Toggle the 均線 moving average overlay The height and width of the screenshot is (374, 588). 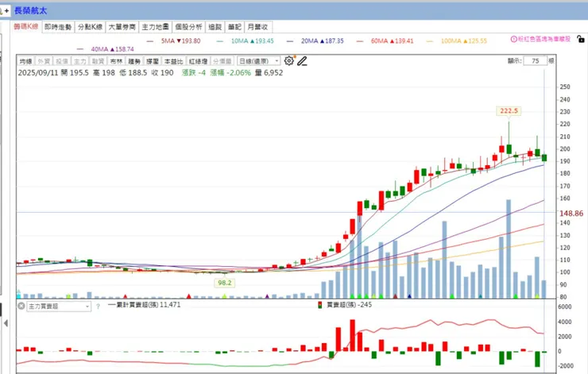click(x=26, y=61)
